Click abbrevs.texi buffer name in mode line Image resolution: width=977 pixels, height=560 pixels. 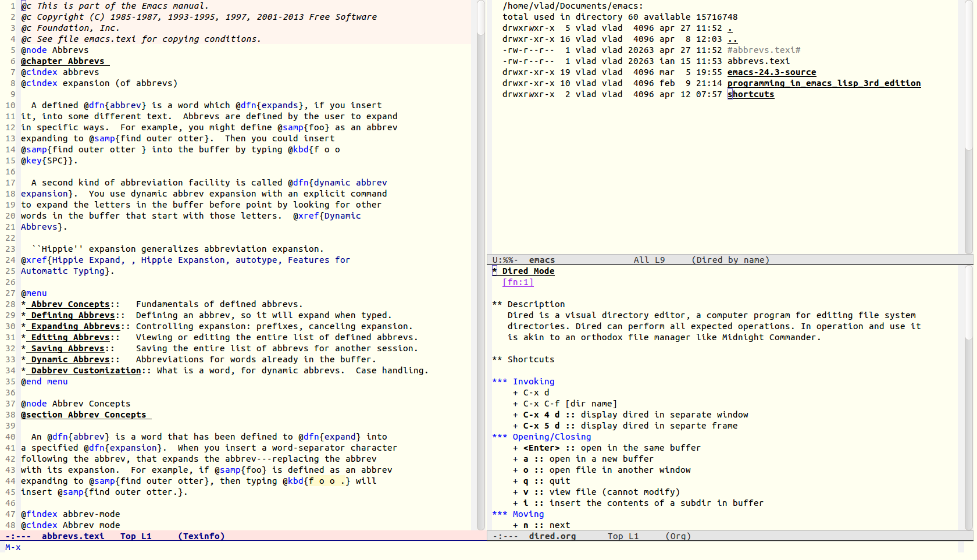point(73,536)
